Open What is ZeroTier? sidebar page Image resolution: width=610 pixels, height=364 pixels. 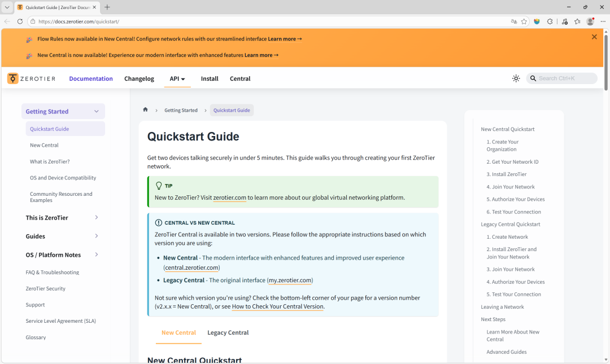pyautogui.click(x=50, y=161)
